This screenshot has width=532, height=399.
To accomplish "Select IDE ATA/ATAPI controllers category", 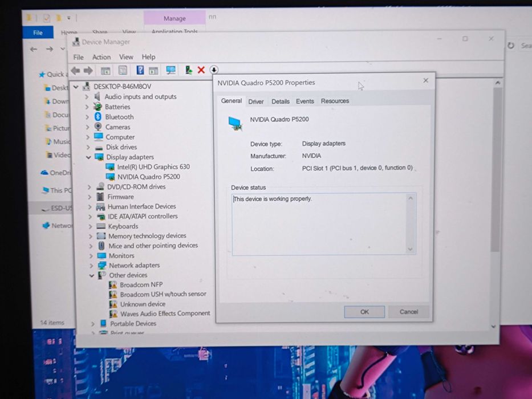I will click(143, 217).
